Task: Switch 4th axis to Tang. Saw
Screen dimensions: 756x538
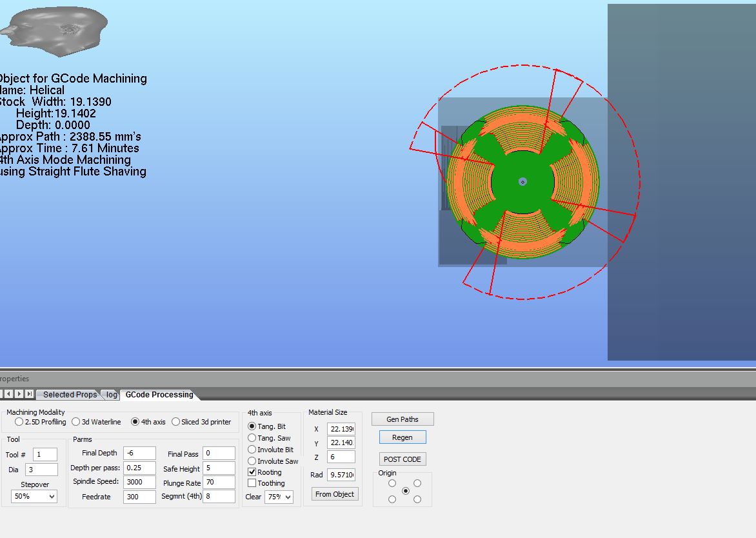Action: click(252, 438)
